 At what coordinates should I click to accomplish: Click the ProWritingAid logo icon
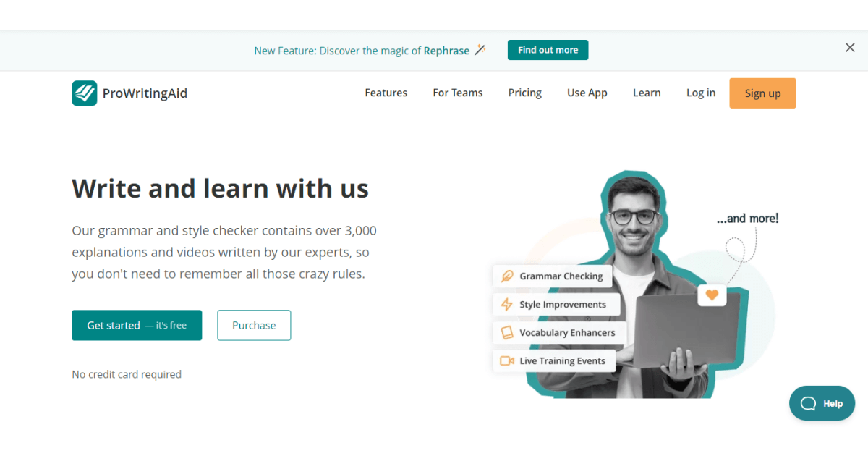84,93
